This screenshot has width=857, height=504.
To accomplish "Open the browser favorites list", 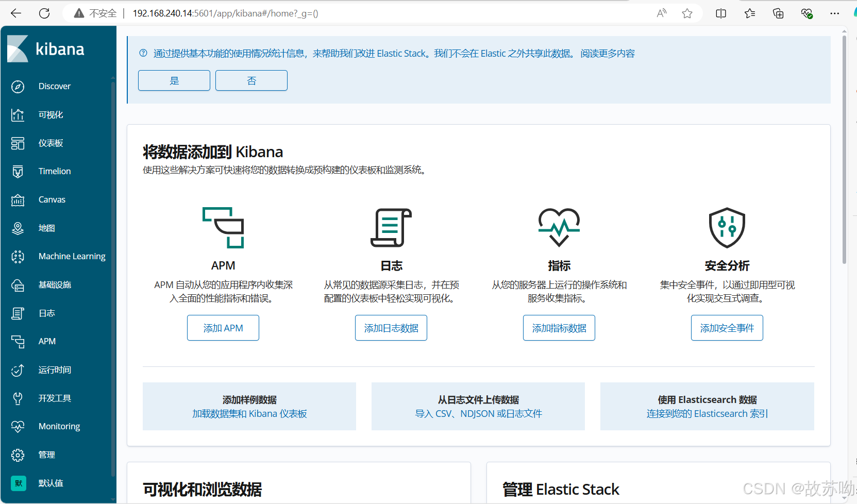I will coord(750,13).
